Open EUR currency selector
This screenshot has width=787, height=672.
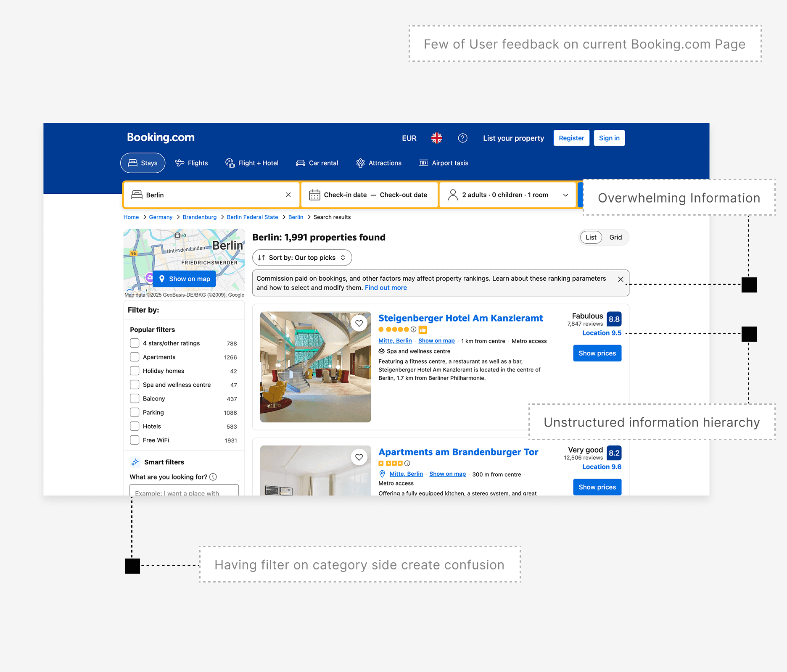[x=409, y=138]
